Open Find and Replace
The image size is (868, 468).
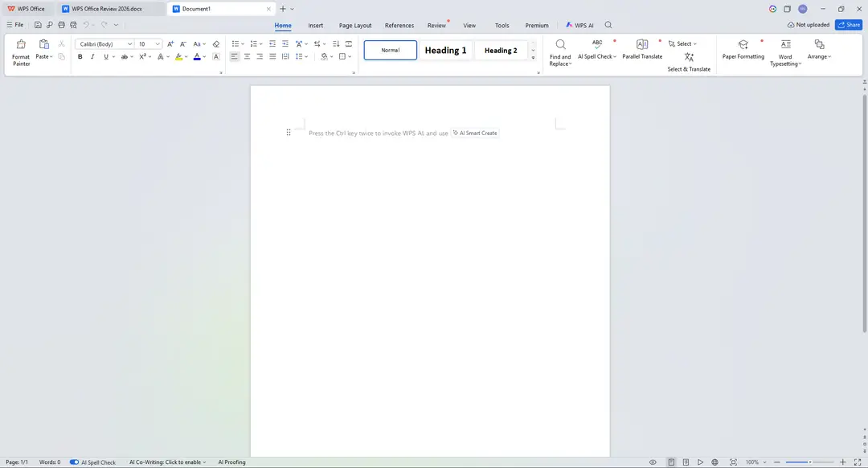pyautogui.click(x=560, y=52)
